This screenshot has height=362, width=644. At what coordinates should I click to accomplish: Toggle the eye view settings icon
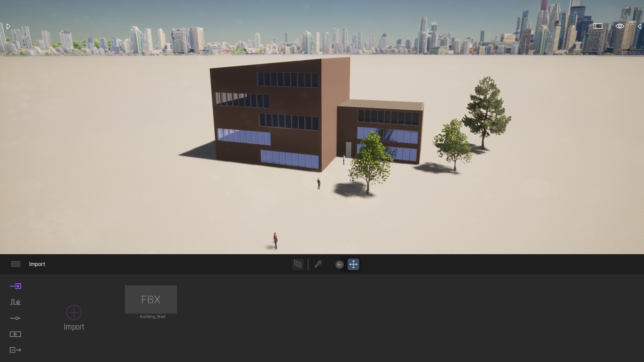620,26
